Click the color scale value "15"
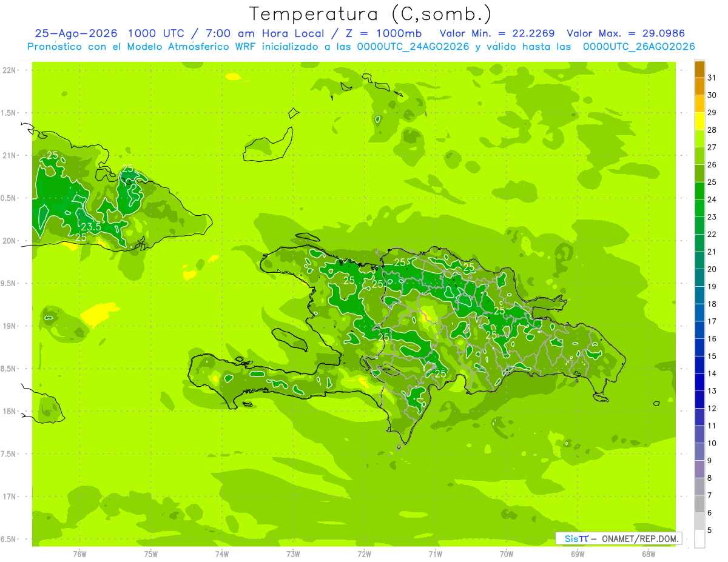728x562 pixels. [712, 356]
